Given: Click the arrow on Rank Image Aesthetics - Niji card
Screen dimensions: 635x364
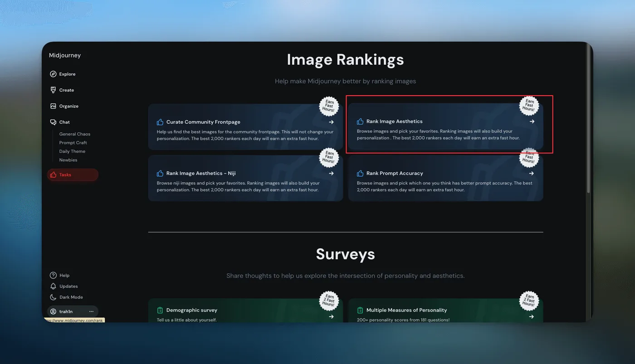Looking at the screenshot, I should click(331, 173).
